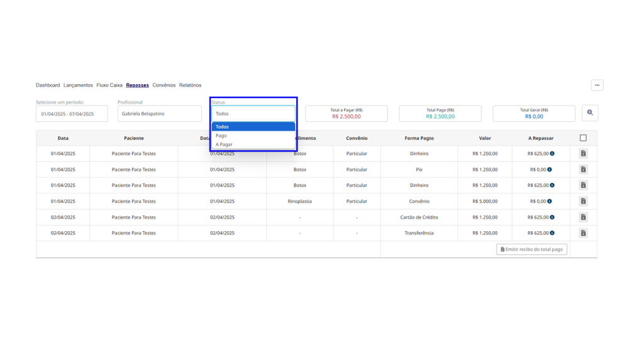Open the three-dots more options button
The image size is (644, 338).
click(x=597, y=85)
